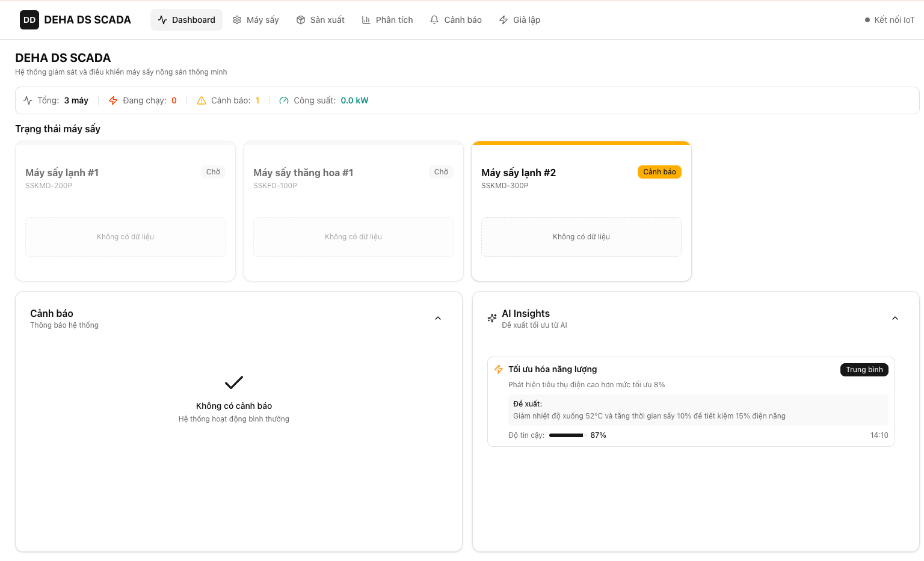Open the Cảnh báo navigation tab

pos(456,20)
